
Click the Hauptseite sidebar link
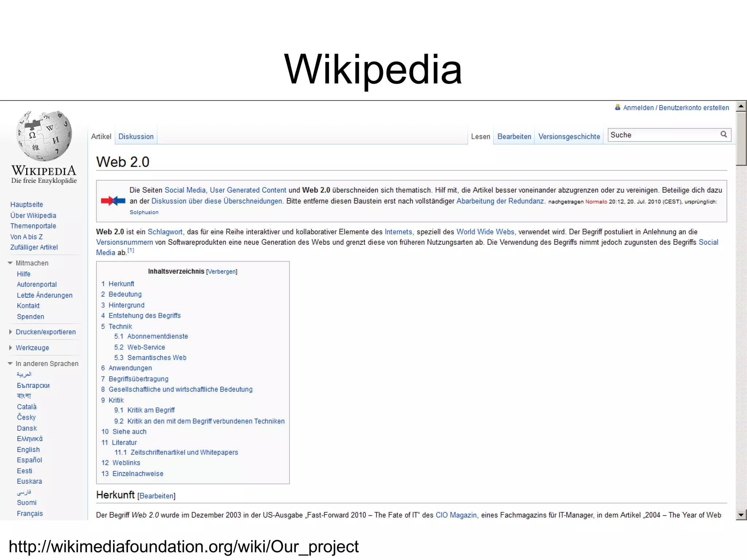pyautogui.click(x=27, y=205)
